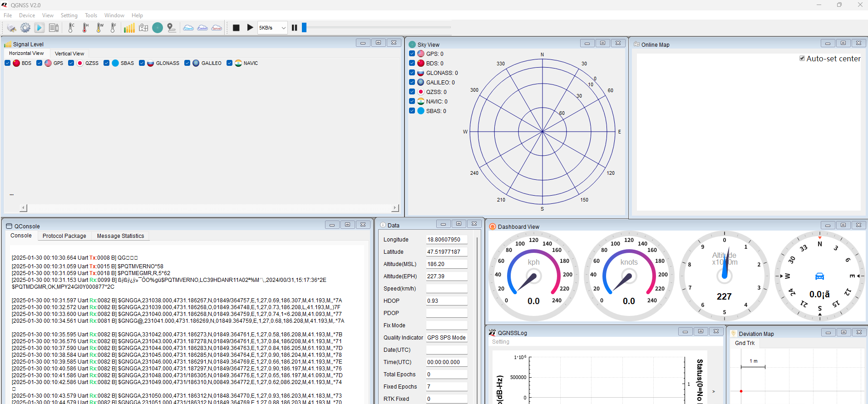Switch to the Message Statistics tab

120,236
